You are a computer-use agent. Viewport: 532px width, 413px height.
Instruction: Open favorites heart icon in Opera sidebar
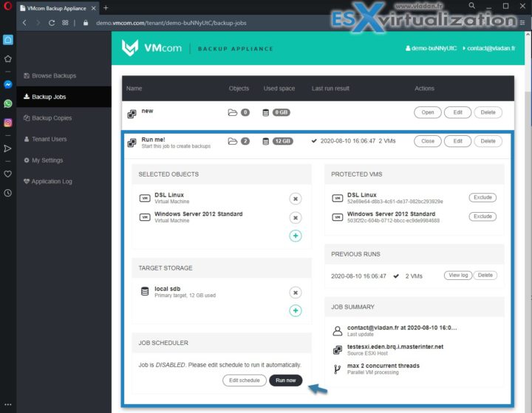pyautogui.click(x=8, y=174)
